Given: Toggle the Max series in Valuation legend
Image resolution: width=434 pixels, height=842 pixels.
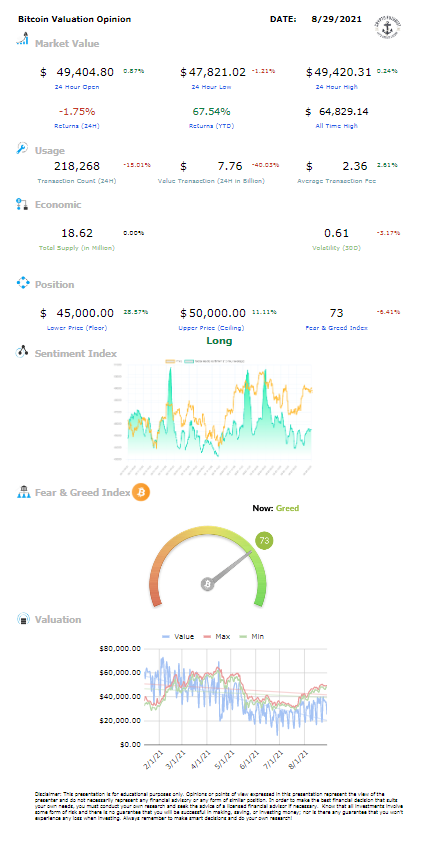Looking at the screenshot, I should [x=216, y=636].
